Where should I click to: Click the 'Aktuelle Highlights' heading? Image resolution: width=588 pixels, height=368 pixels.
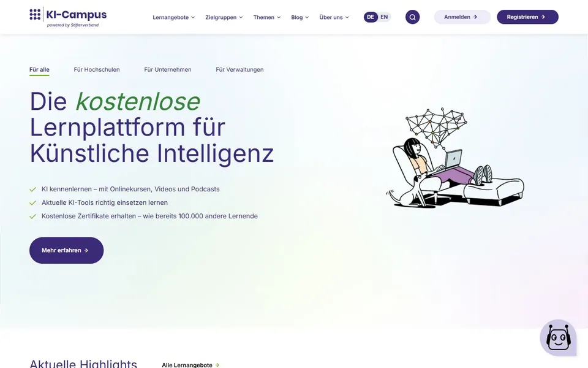point(83,364)
